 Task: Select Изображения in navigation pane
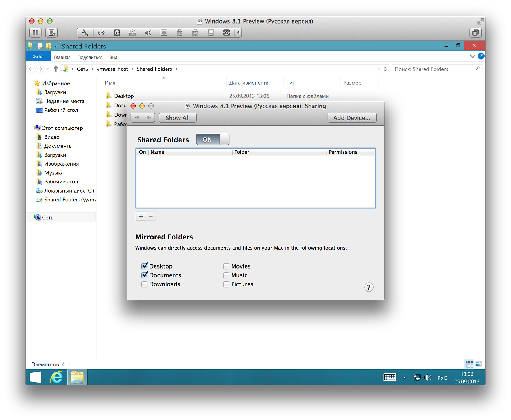click(x=61, y=164)
